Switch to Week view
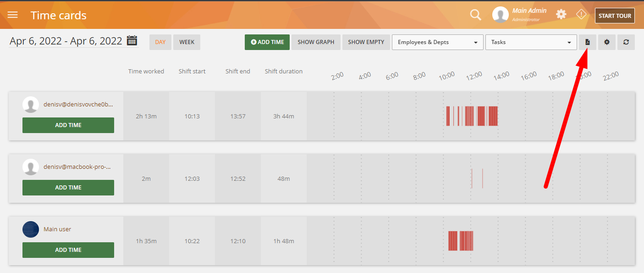This screenshot has height=273, width=644. [x=187, y=42]
